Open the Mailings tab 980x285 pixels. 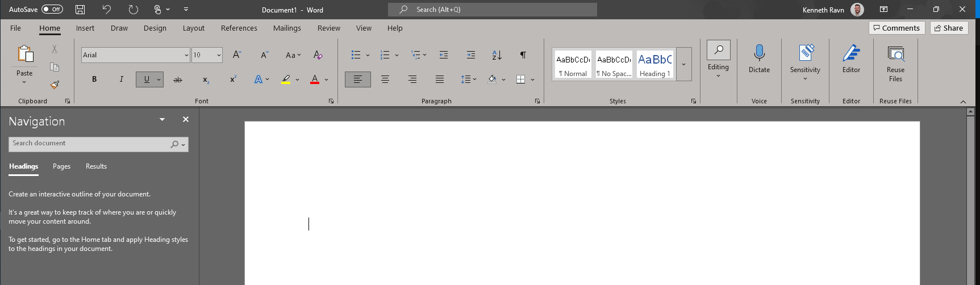[x=287, y=28]
